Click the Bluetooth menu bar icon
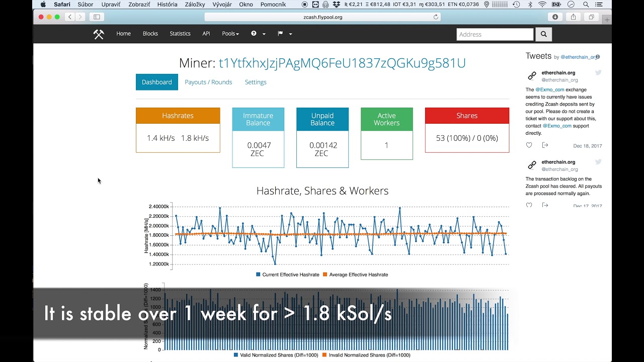Image resolution: width=644 pixels, height=362 pixels. pos(530,5)
